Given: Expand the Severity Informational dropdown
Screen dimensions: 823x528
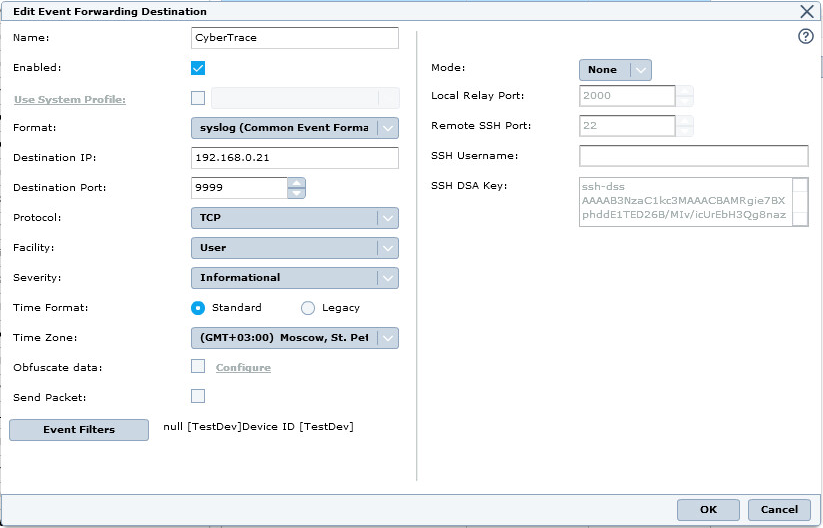Looking at the screenshot, I should pyautogui.click(x=294, y=278).
